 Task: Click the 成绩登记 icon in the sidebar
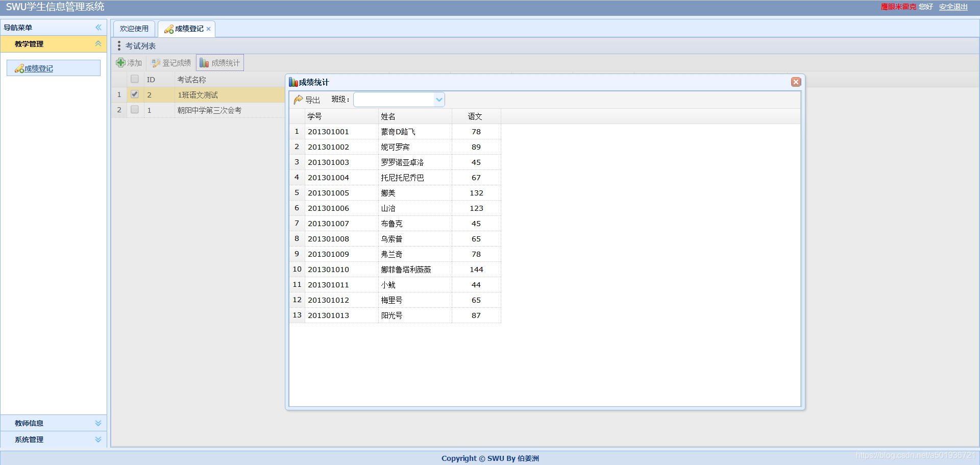(19, 68)
